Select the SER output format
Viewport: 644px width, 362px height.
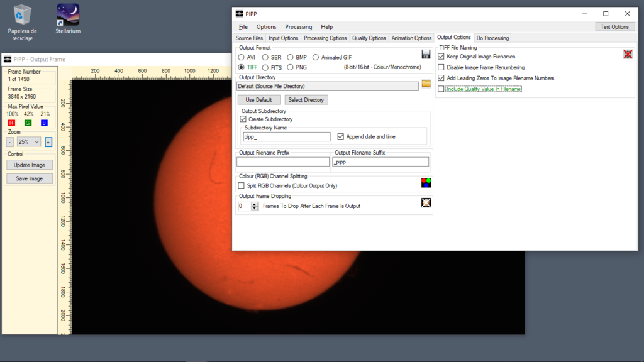[265, 57]
